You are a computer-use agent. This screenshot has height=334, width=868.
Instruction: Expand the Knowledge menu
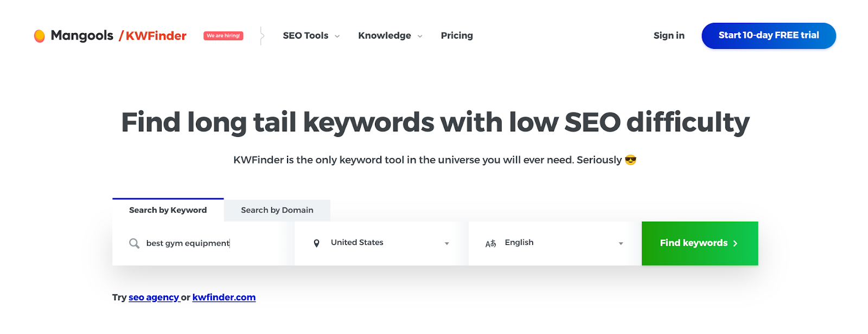click(390, 36)
